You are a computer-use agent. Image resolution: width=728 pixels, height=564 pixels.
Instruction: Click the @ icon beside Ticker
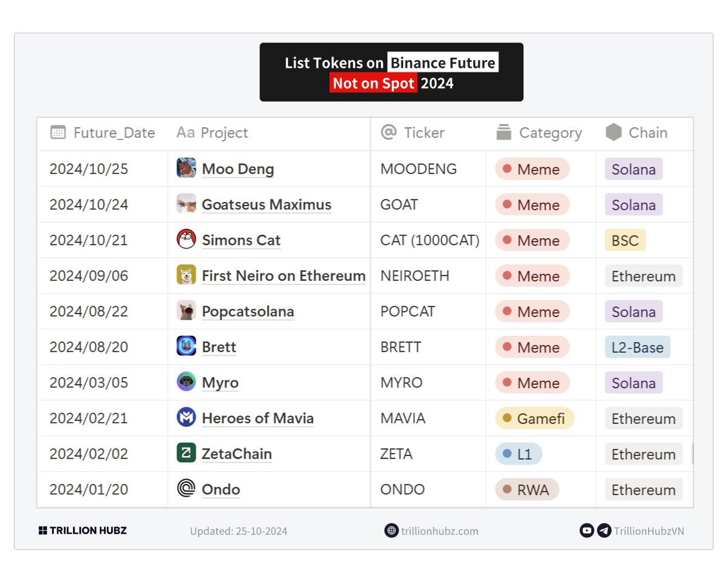(388, 132)
